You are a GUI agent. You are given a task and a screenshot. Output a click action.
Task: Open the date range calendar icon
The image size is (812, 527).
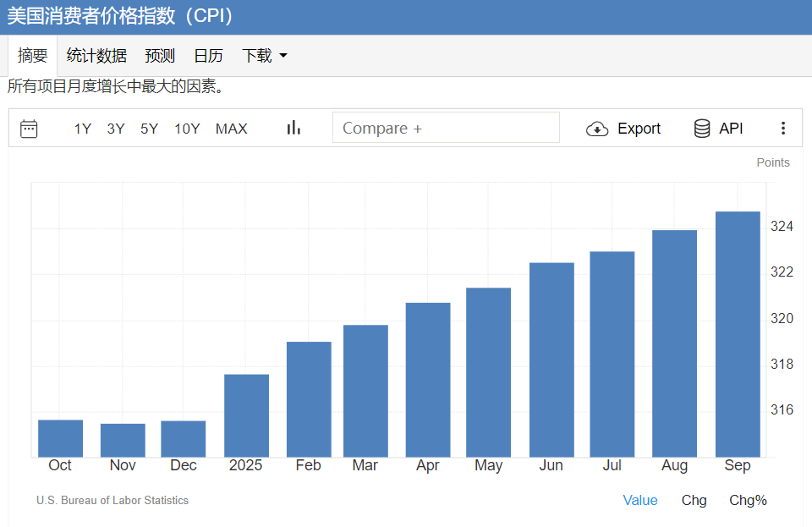30,128
